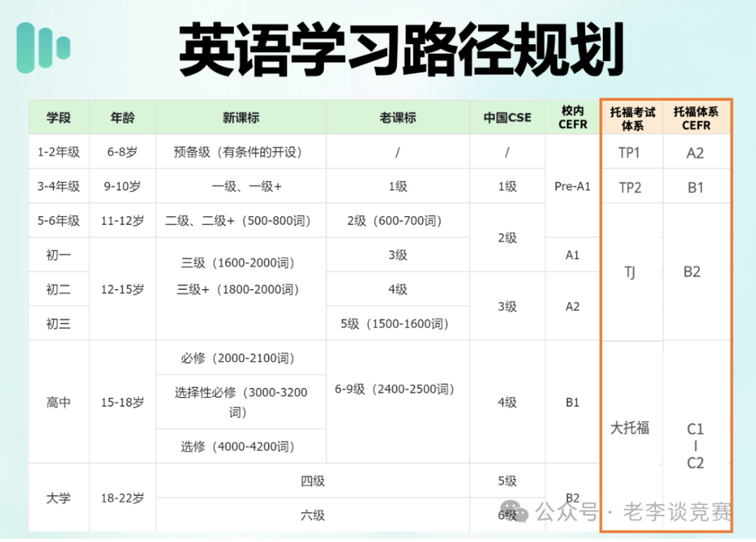The width and height of the screenshot is (756, 542).
Task: Click the 三级（1600-2000词）text
Action: (x=239, y=263)
